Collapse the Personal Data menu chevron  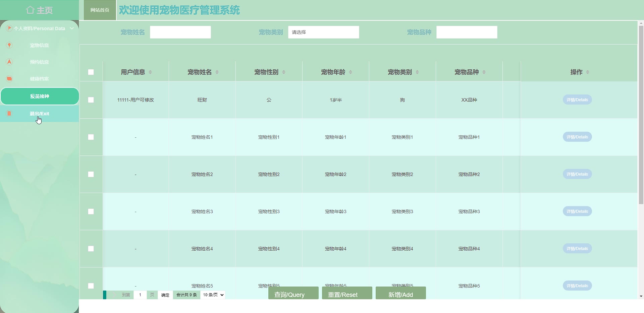click(x=72, y=28)
